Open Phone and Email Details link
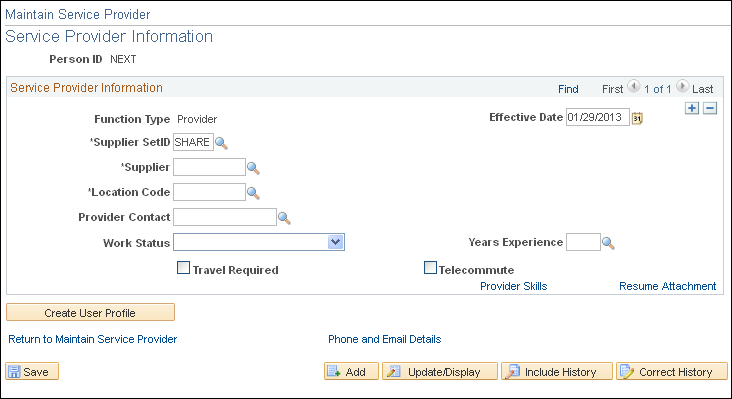Viewport: 732px width, 399px height. [x=385, y=339]
